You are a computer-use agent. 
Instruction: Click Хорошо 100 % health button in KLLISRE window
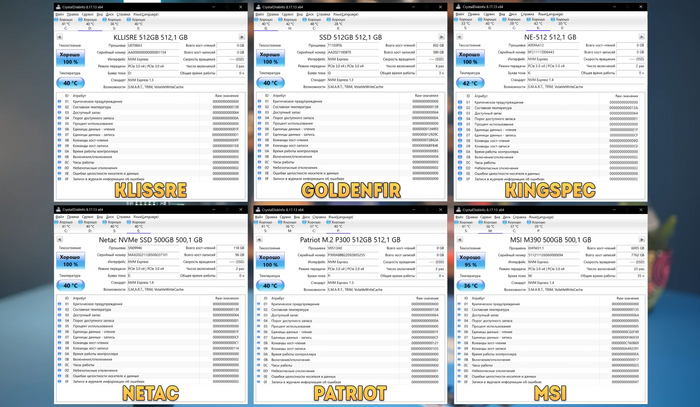70,58
